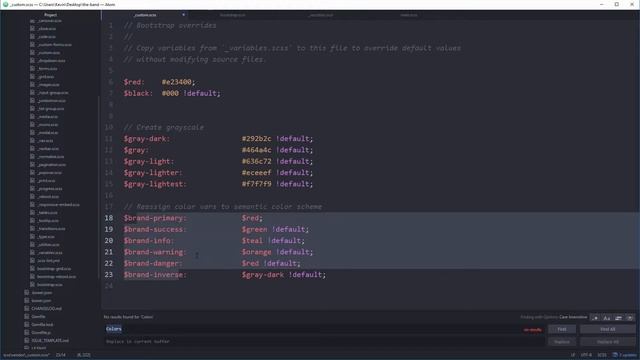Click file icon next to _jumbotron.scss
This screenshot has height=360, width=640.
33,100
